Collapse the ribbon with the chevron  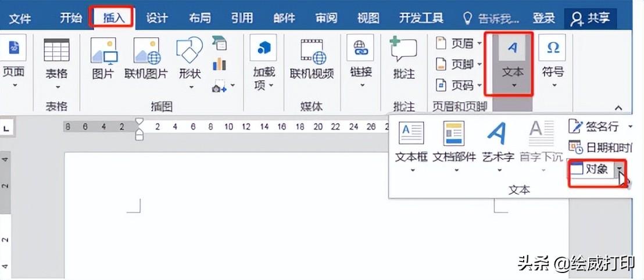click(x=618, y=107)
